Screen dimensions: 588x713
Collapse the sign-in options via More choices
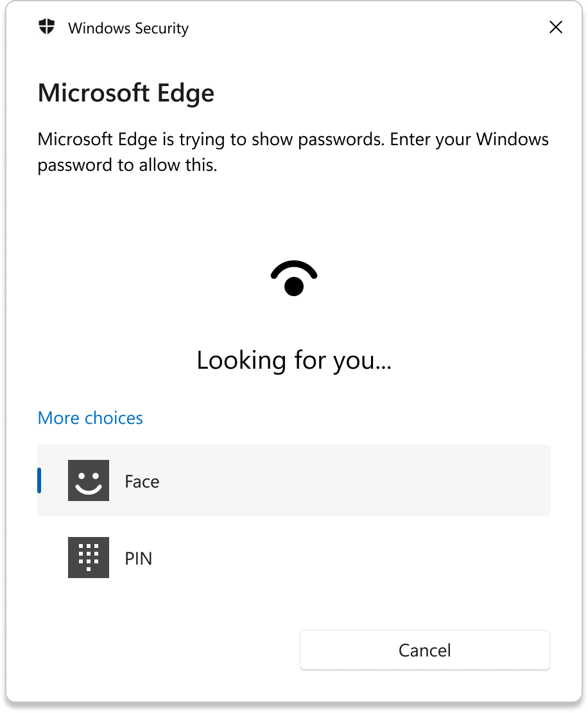[x=91, y=418]
